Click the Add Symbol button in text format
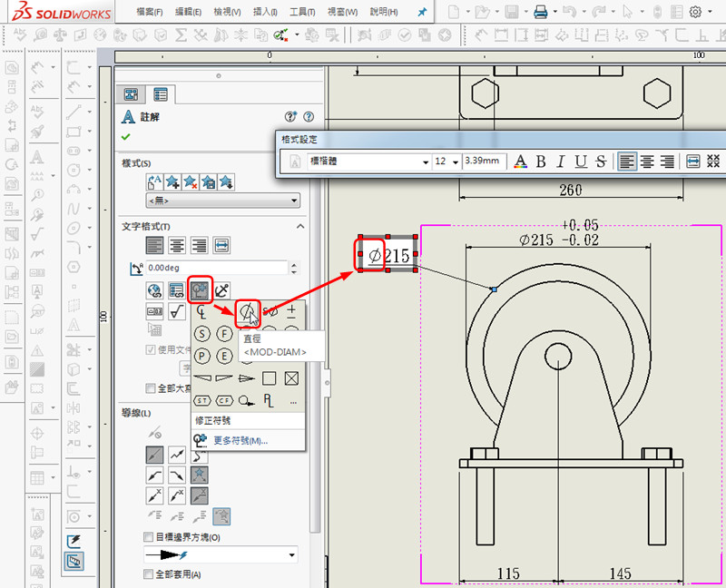Viewport: 726px width, 588px height. coord(201,290)
